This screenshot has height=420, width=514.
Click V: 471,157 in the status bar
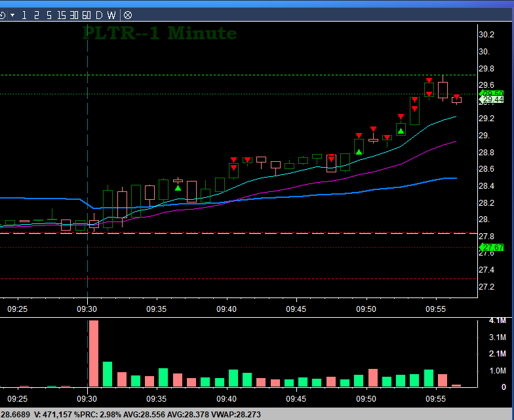tap(52, 415)
